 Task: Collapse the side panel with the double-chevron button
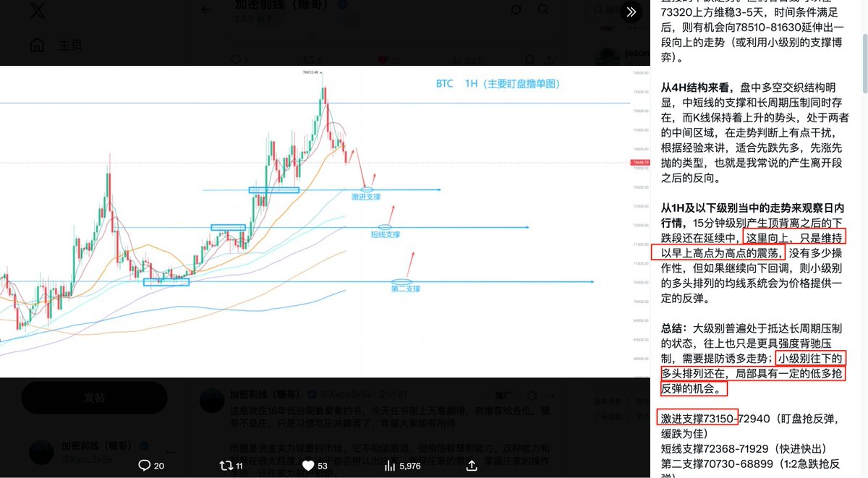point(631,12)
